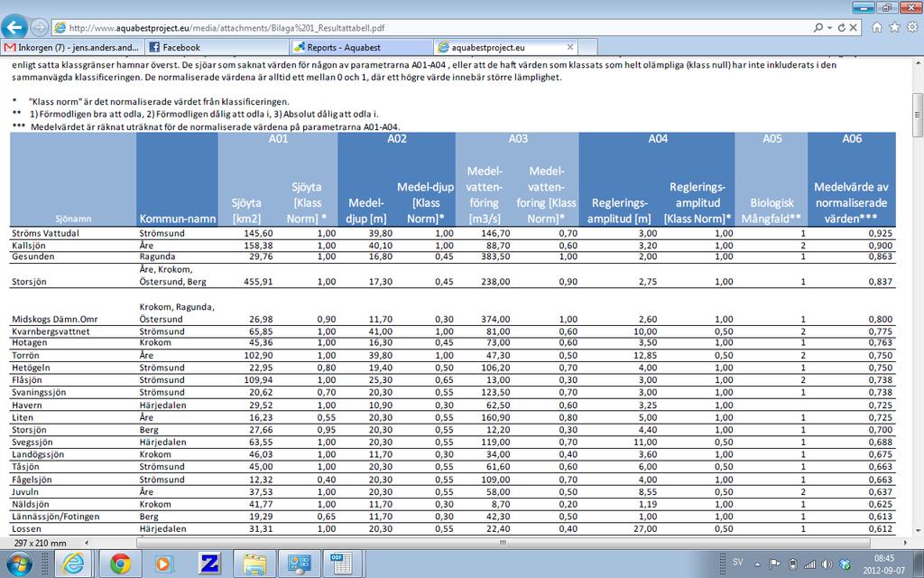Click the Kommun-namn column header
Screen dimensions: 924x578
point(178,219)
